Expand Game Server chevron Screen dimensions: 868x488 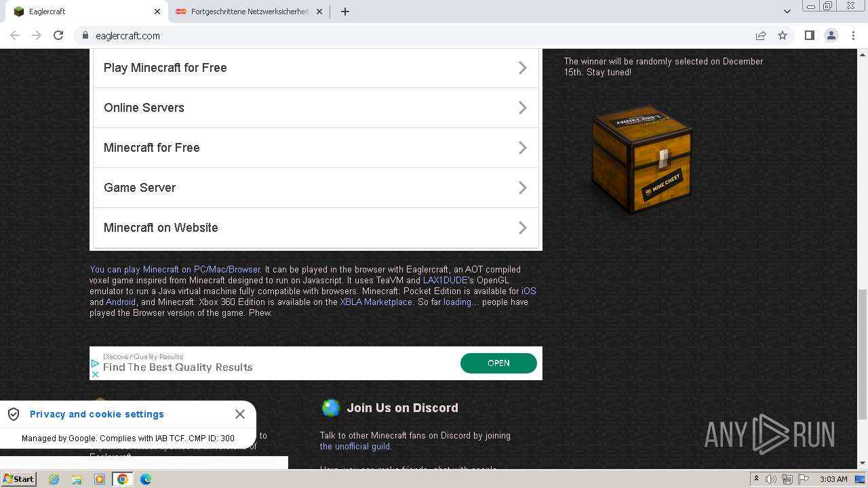[x=523, y=188]
